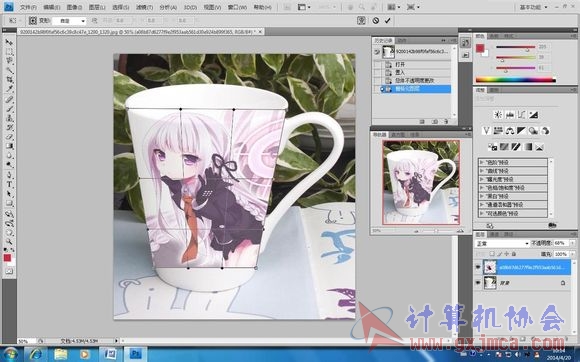Select the Healing Brush tool
The width and height of the screenshot is (580, 362).
coord(9,99)
